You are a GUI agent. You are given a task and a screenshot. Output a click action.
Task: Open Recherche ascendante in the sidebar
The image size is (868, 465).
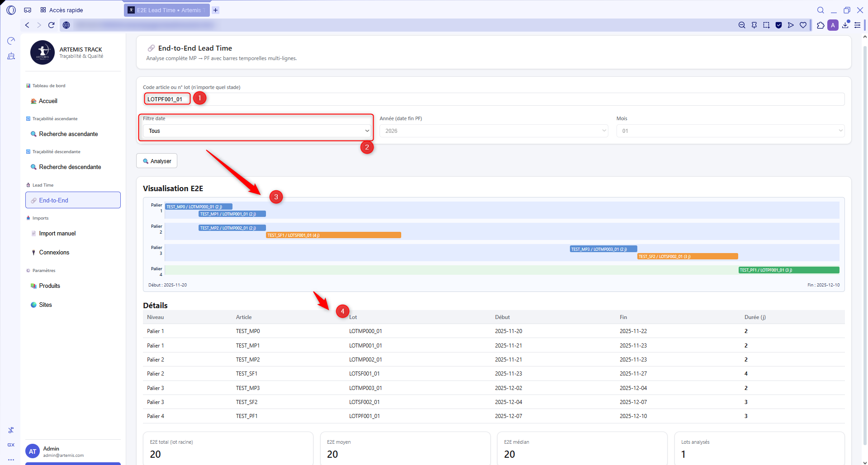(68, 134)
